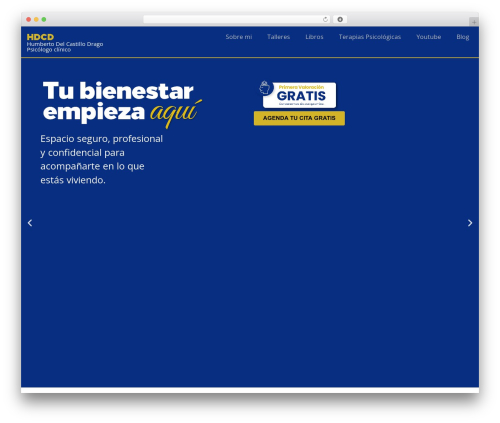Maximize the window with green button
The image size is (500, 423).
(x=44, y=19)
